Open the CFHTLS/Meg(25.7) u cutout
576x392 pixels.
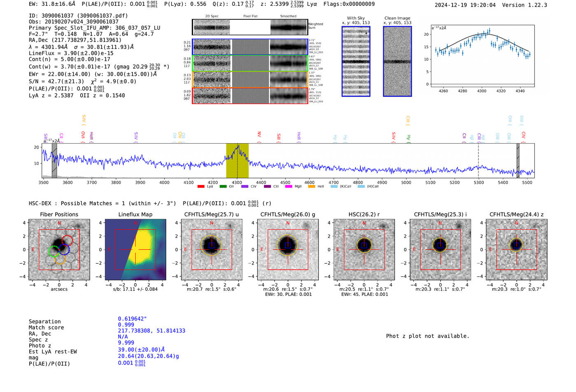211,250
